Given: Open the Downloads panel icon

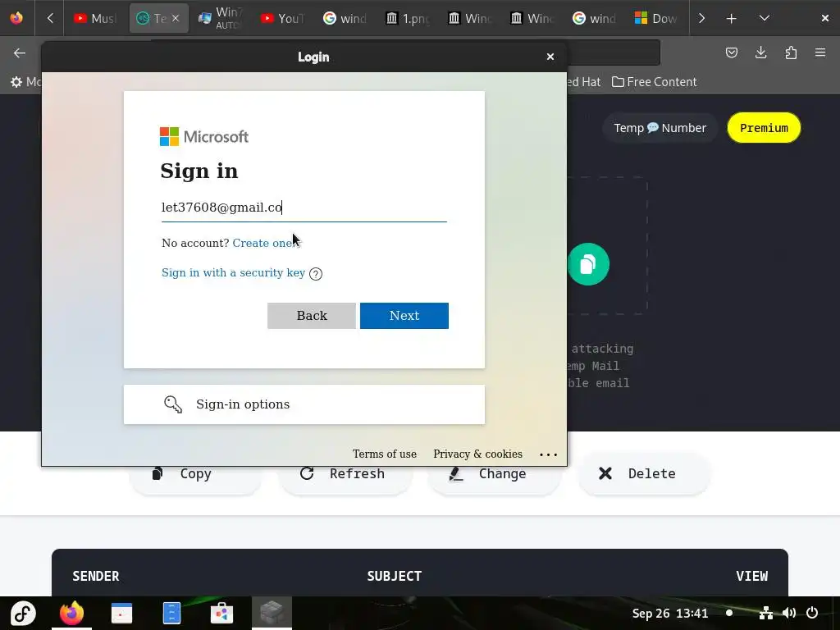Looking at the screenshot, I should tap(760, 52).
